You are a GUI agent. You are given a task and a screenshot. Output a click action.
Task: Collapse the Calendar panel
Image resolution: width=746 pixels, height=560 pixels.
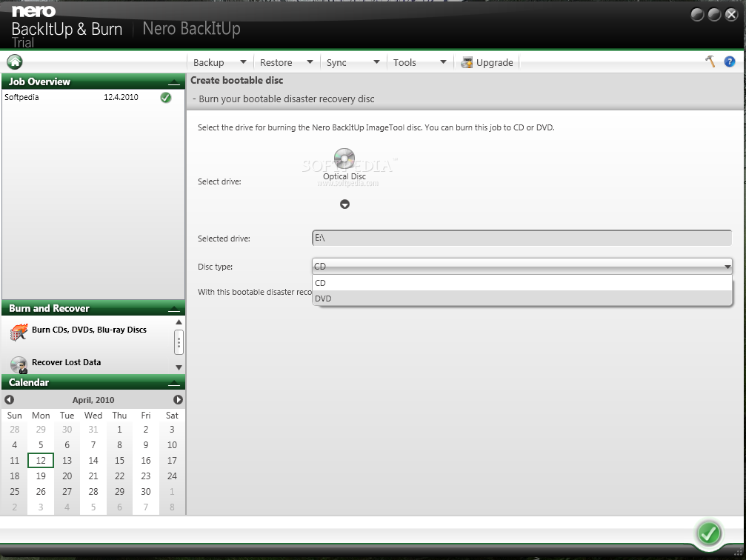coord(174,383)
